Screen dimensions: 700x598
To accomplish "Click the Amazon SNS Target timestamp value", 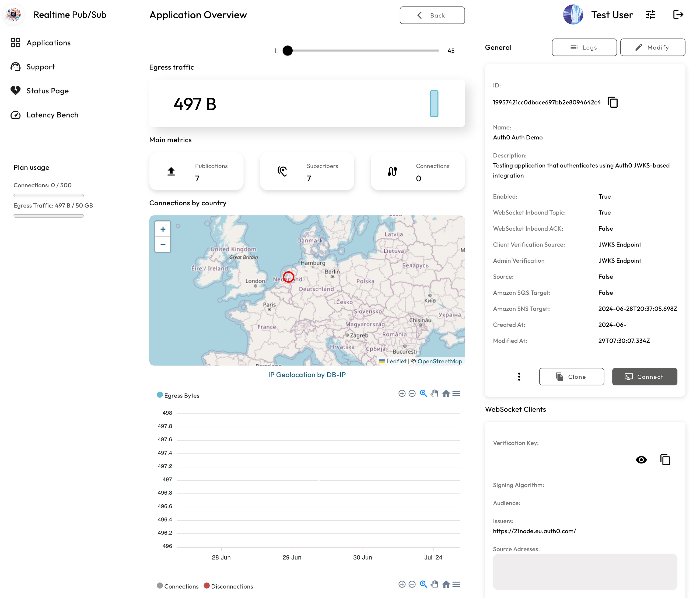I will [x=638, y=309].
